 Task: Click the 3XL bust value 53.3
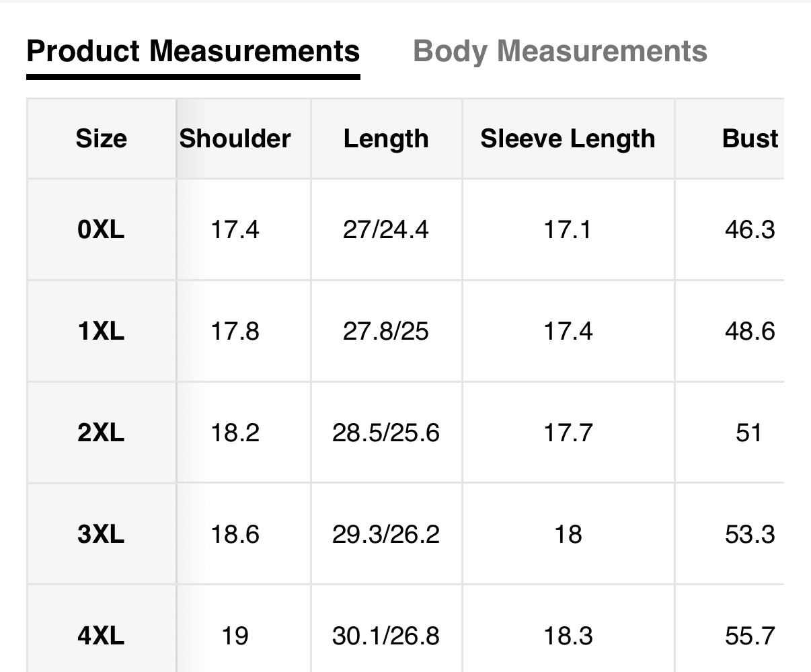(750, 534)
